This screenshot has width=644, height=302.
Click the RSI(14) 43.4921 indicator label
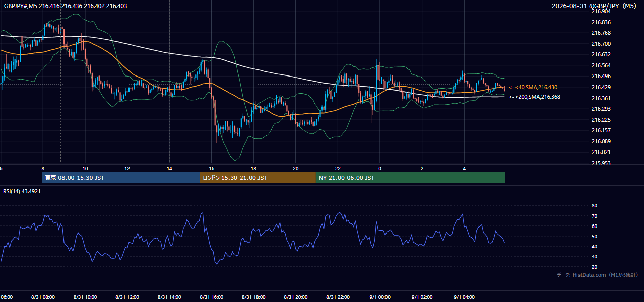[x=22, y=191]
